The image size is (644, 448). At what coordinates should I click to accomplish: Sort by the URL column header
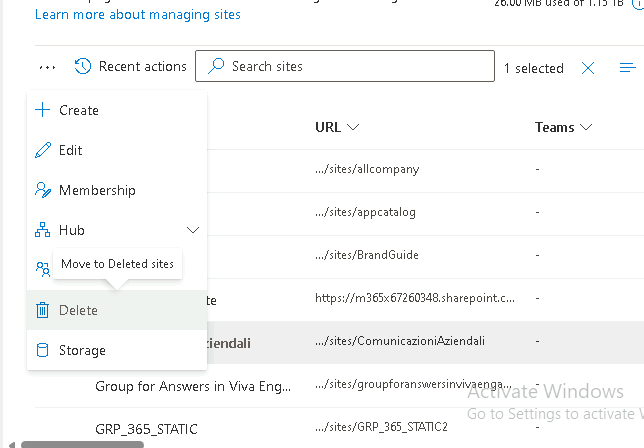(x=337, y=127)
